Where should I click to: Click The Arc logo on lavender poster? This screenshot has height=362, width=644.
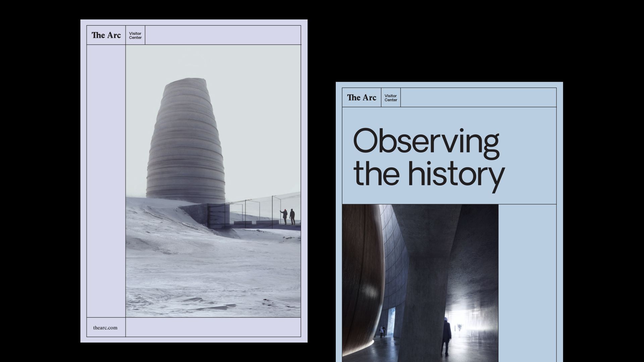coord(106,35)
